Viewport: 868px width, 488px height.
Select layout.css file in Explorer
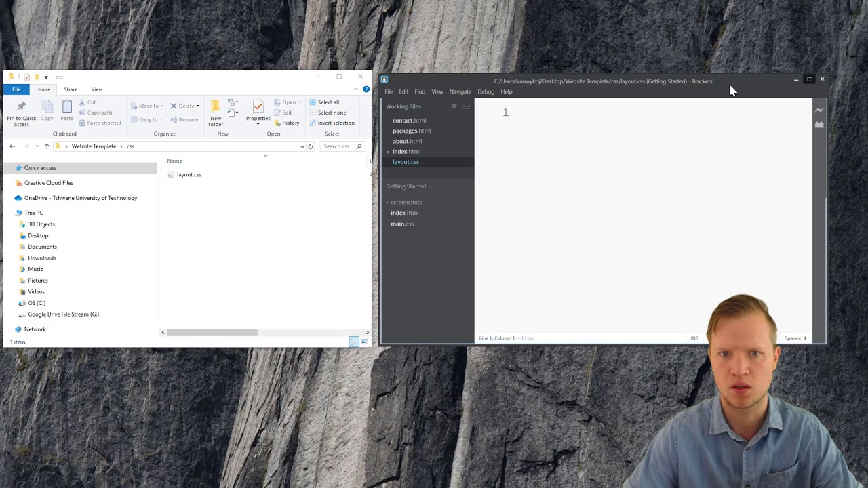pos(189,175)
